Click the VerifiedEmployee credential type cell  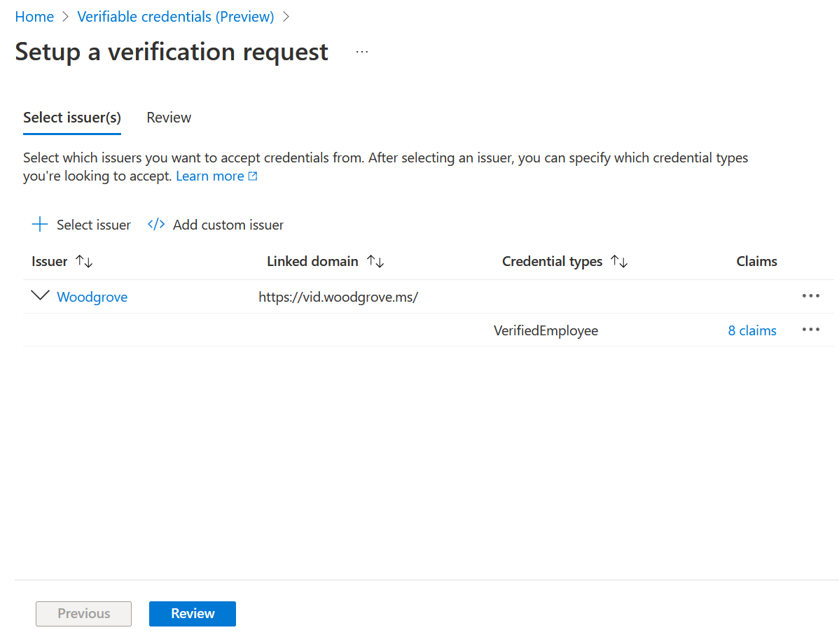546,330
